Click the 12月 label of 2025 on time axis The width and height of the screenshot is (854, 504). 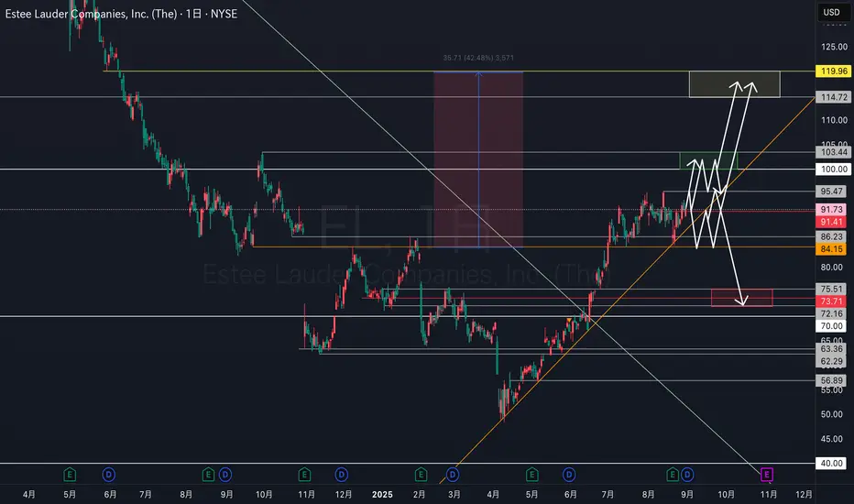[x=804, y=494]
